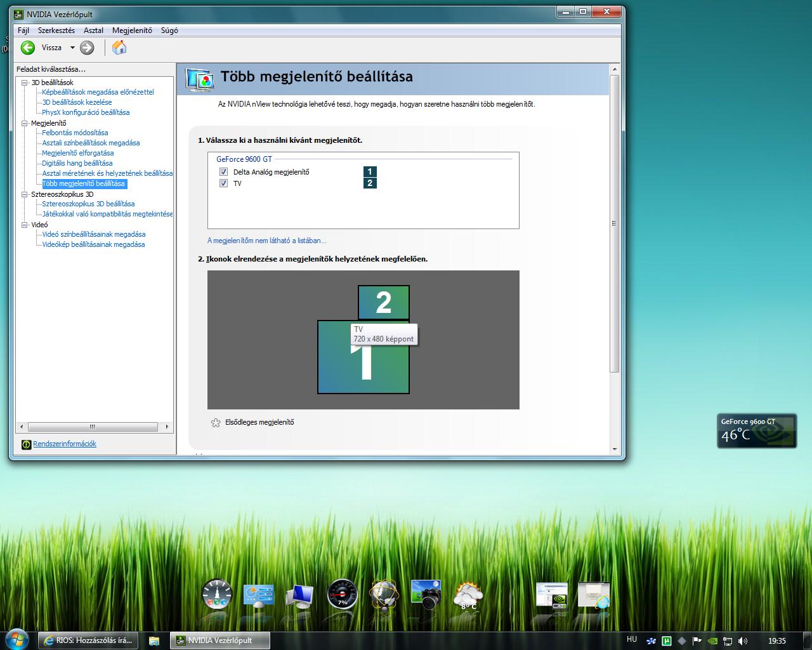The image size is (812, 650).
Task: Click the GeForce 9600 GT temperature gadget
Action: (756, 430)
